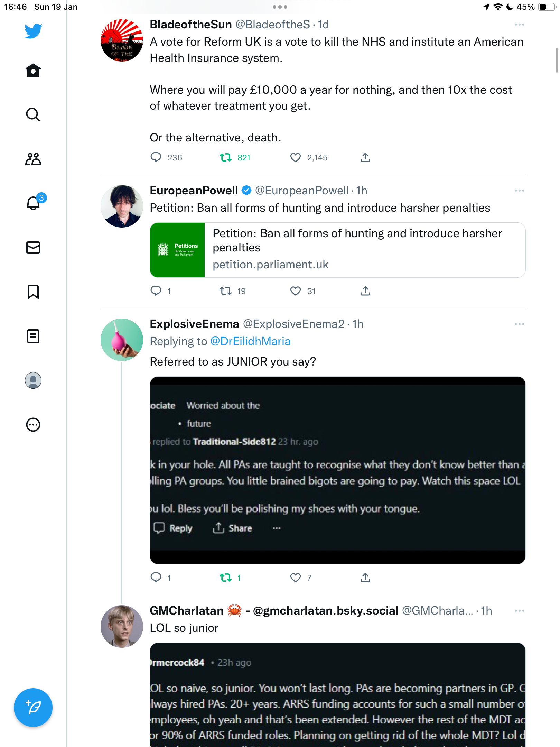
Task: Open the three-dot multitasking menu at top
Action: 280,7
